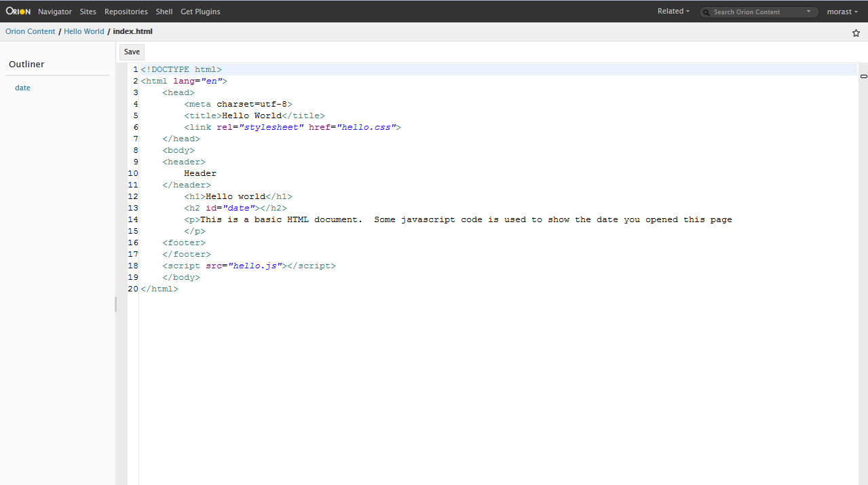The image size is (868, 485).
Task: Navigate to Hello World breadcrumb
Action: pos(84,31)
